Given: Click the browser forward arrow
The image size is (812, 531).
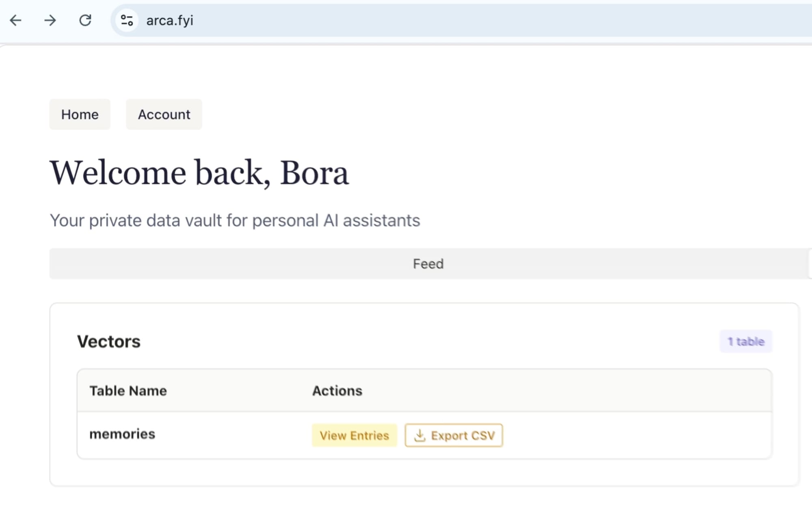Looking at the screenshot, I should pyautogui.click(x=50, y=20).
